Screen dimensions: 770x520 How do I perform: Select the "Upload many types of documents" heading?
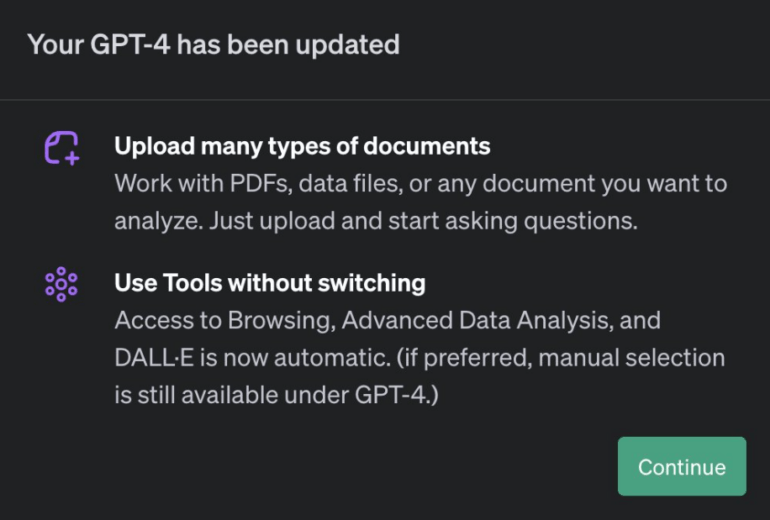click(302, 147)
